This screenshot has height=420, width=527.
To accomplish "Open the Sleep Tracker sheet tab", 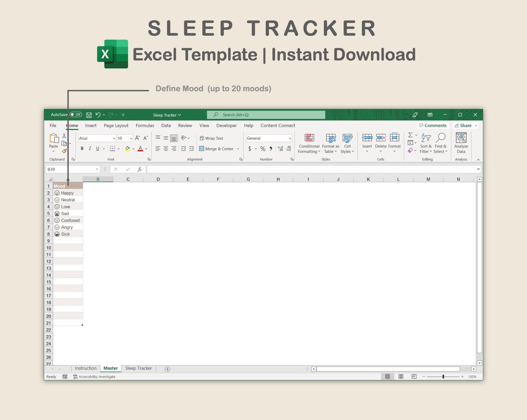I will pos(138,368).
